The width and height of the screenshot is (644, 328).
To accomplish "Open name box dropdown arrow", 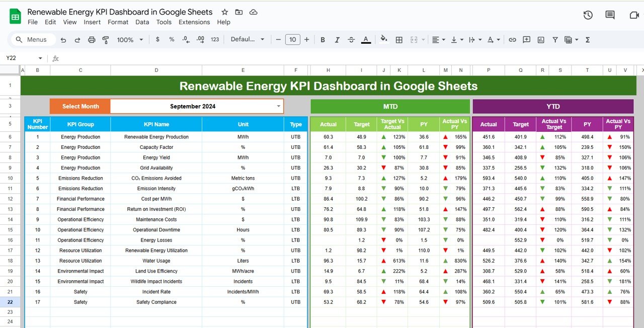I will click(x=40, y=58).
